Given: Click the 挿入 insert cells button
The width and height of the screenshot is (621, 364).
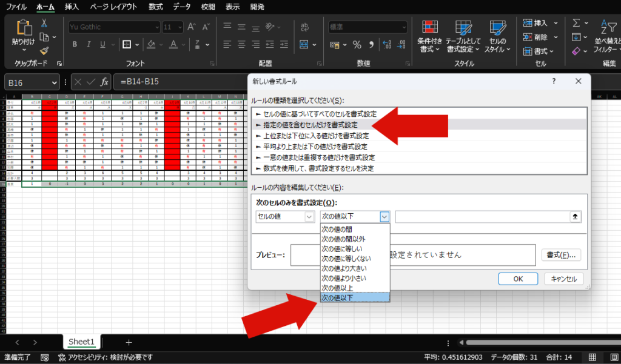Looking at the screenshot, I should coord(535,24).
